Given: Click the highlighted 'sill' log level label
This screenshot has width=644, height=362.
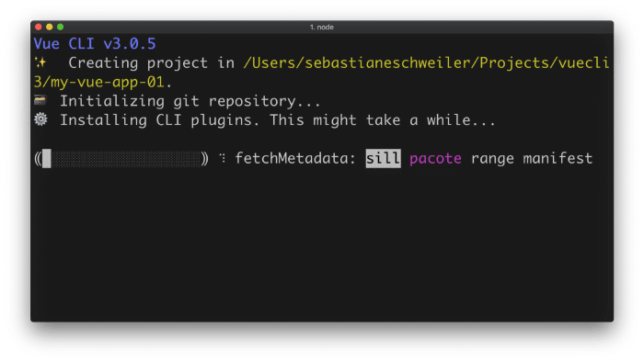Looking at the screenshot, I should tap(383, 158).
